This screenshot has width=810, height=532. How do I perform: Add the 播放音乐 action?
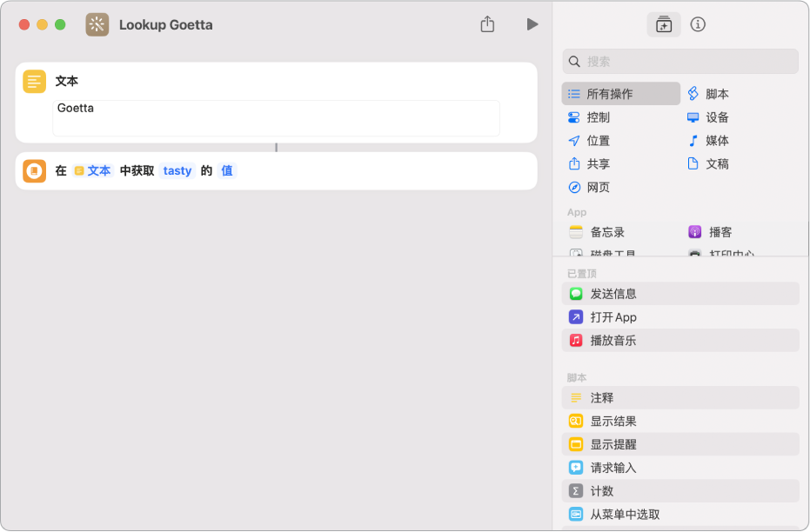(680, 340)
